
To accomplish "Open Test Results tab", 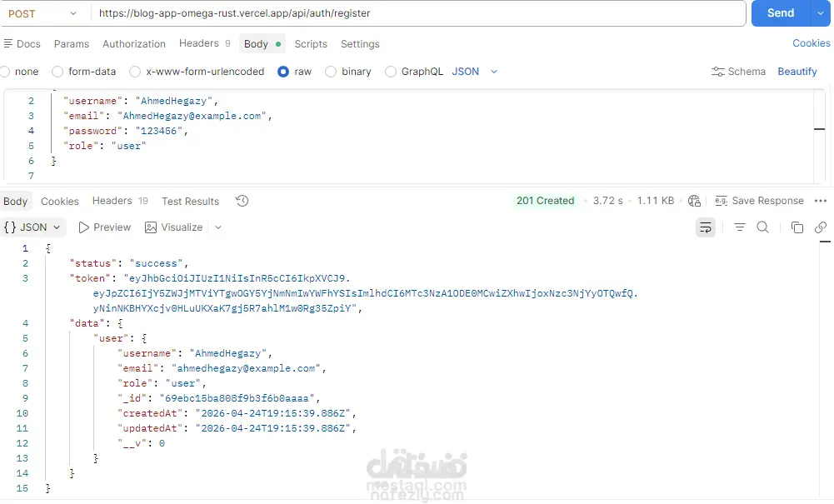I will [x=191, y=201].
